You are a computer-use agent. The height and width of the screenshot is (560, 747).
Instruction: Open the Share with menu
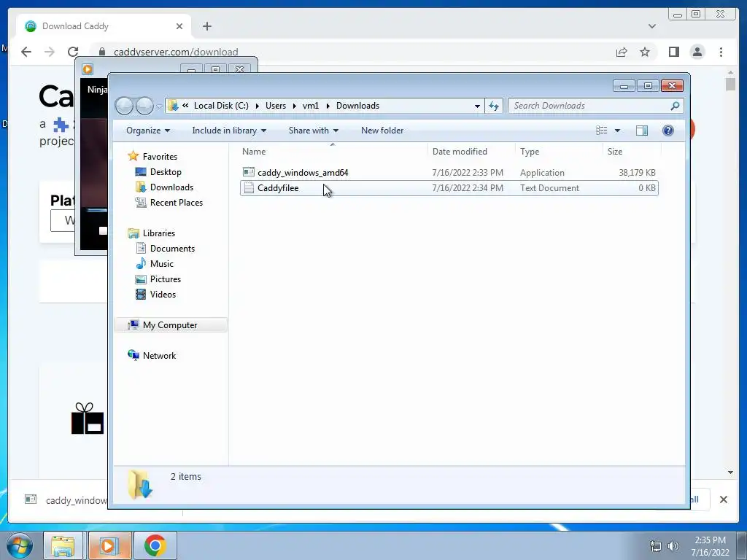[314, 131]
